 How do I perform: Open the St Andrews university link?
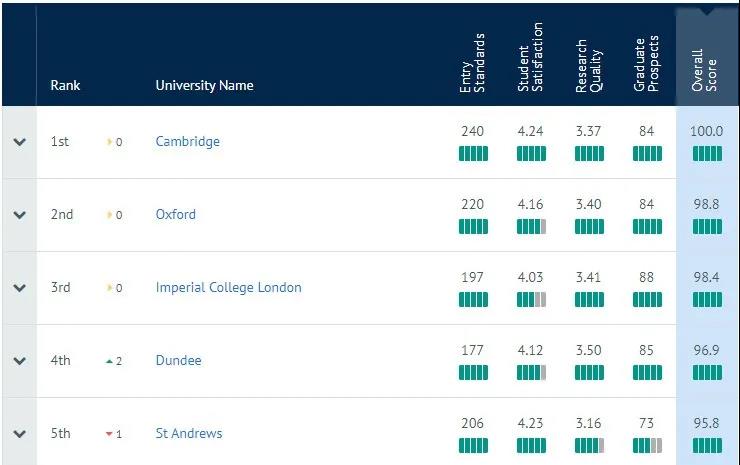[189, 433]
